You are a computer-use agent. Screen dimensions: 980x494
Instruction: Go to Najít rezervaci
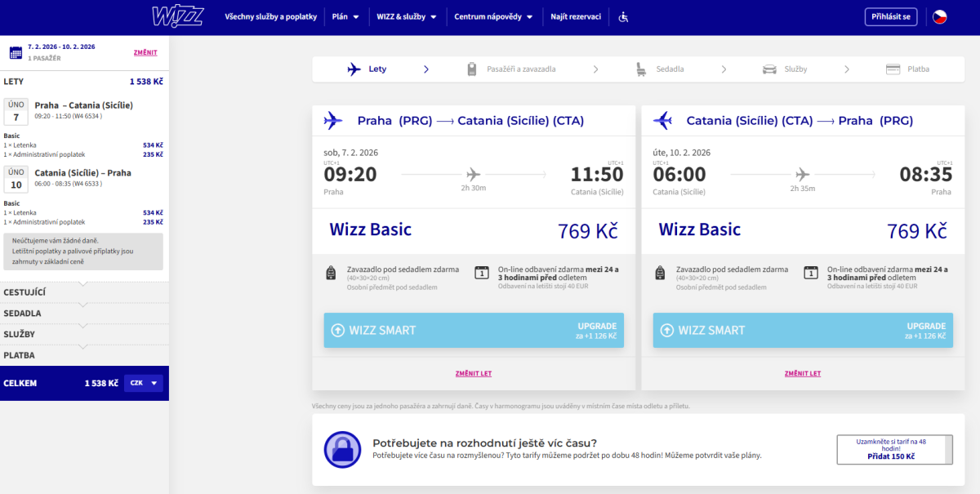click(576, 17)
